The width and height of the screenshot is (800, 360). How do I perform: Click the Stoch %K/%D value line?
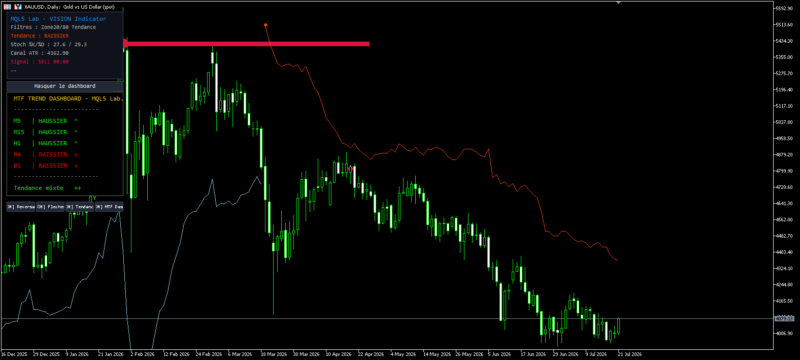(48, 44)
